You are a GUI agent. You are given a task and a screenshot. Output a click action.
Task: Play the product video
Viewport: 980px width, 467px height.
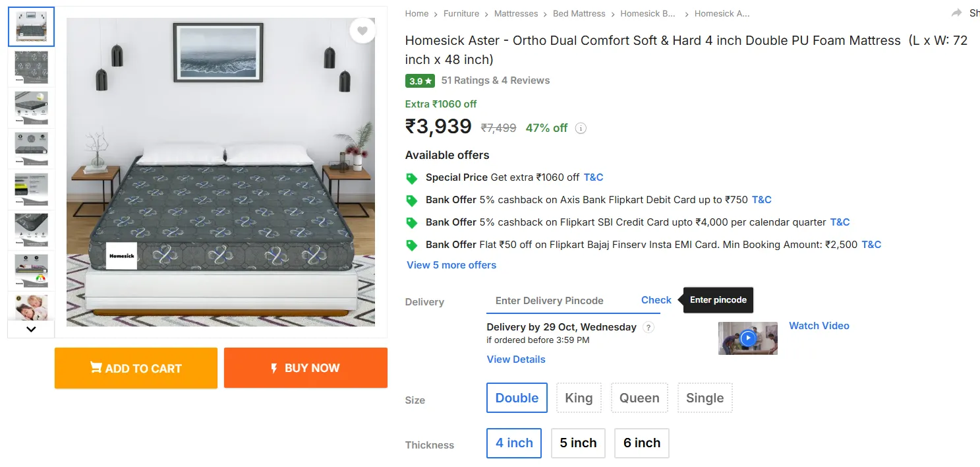(x=747, y=338)
